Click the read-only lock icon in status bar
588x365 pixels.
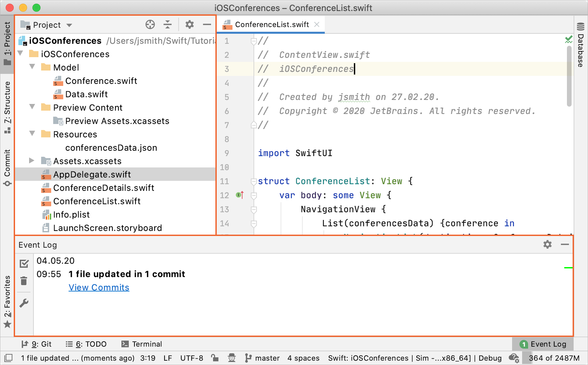pyautogui.click(x=215, y=358)
